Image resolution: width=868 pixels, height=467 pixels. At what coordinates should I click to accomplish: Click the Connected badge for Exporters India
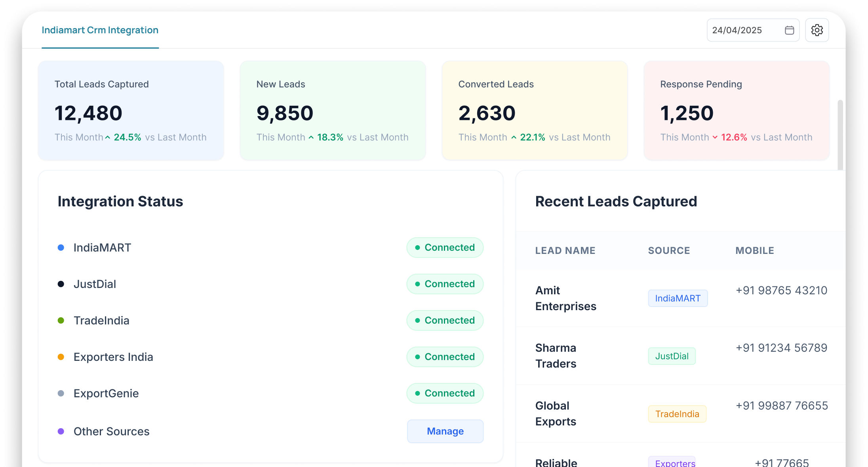(x=445, y=357)
